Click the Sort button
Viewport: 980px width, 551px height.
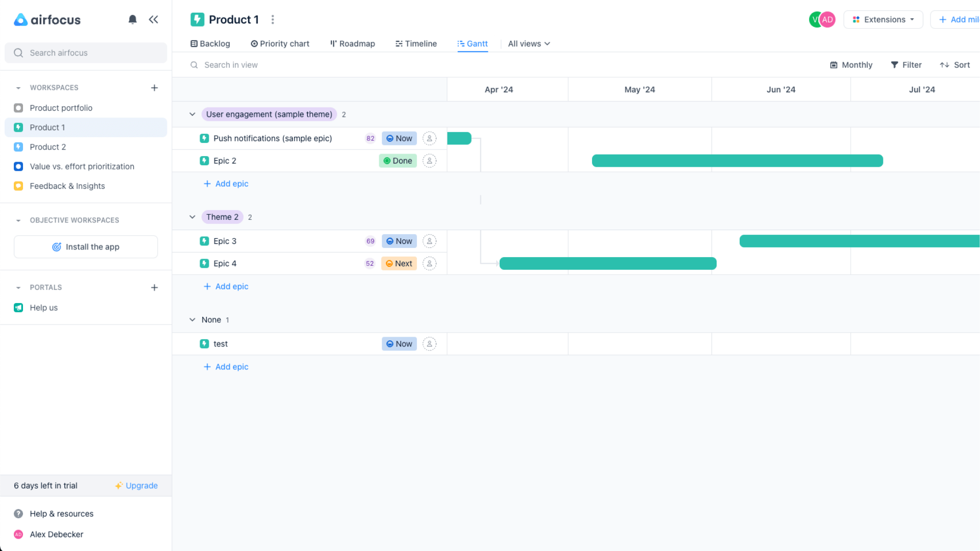click(954, 65)
